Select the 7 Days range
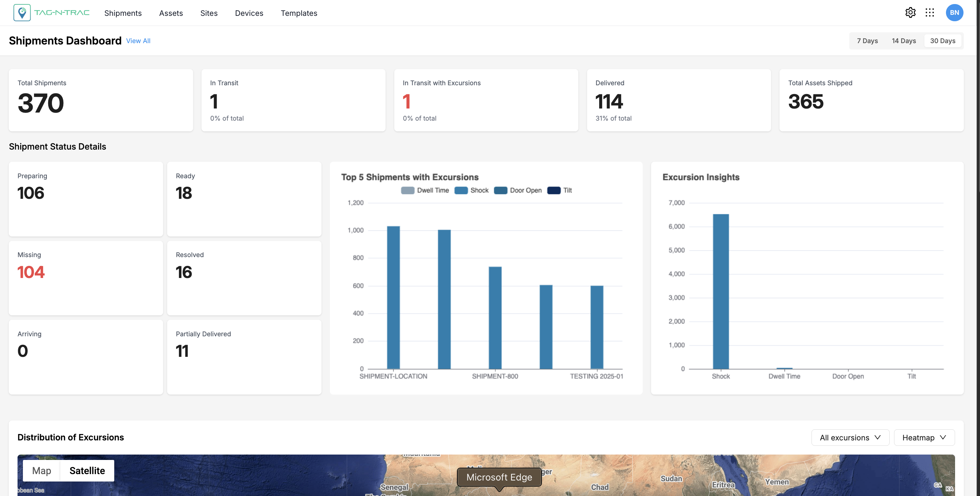Viewport: 980px width, 496px height. [867, 41]
